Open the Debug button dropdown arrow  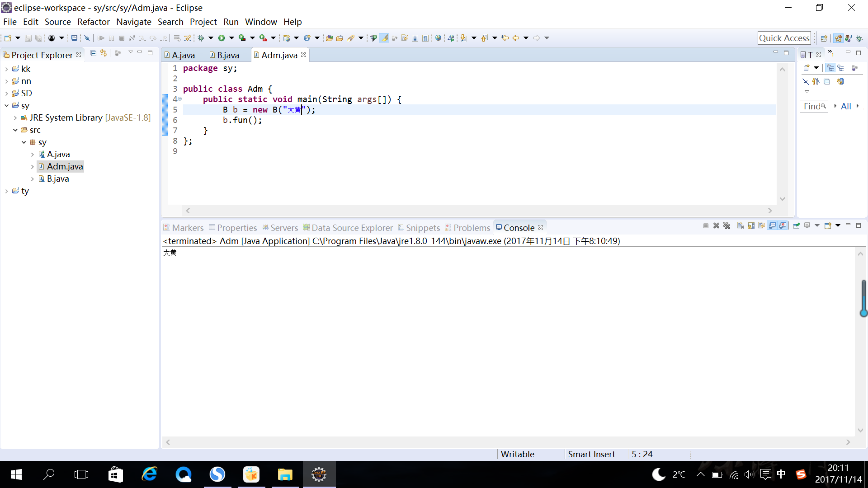[211, 38]
